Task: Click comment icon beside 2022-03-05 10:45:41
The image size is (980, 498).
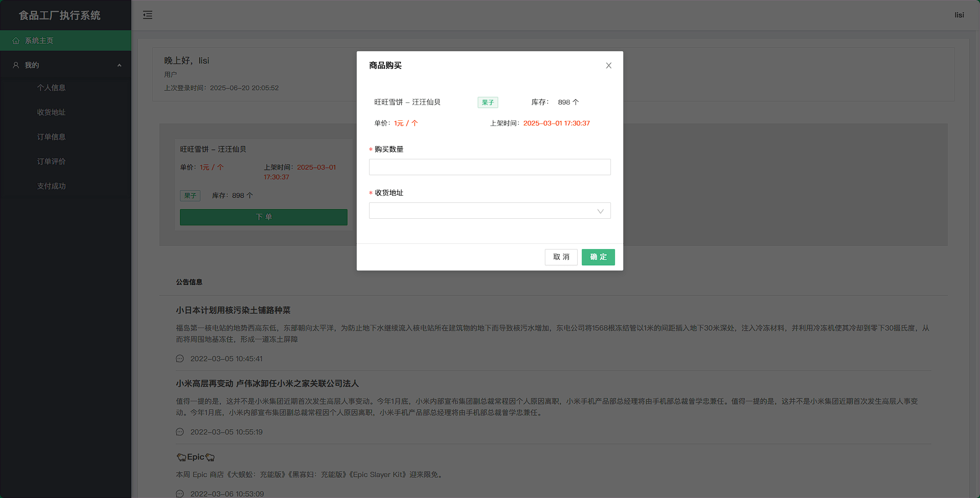Action: point(180,359)
